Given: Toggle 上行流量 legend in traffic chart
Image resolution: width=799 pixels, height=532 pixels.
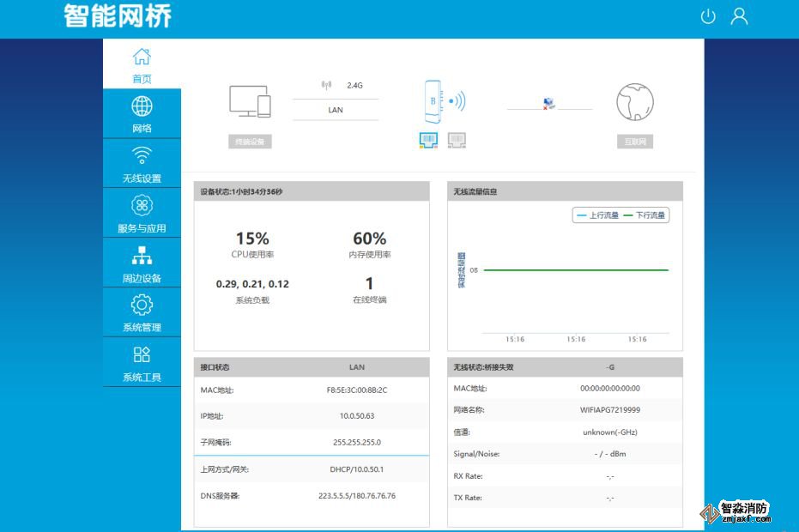Looking at the screenshot, I should (596, 215).
